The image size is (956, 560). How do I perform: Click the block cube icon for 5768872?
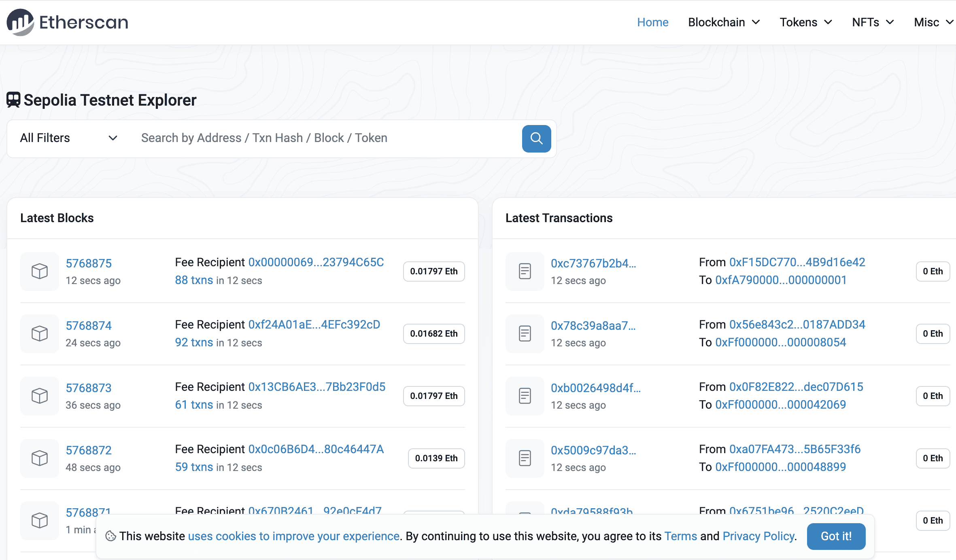(x=40, y=458)
